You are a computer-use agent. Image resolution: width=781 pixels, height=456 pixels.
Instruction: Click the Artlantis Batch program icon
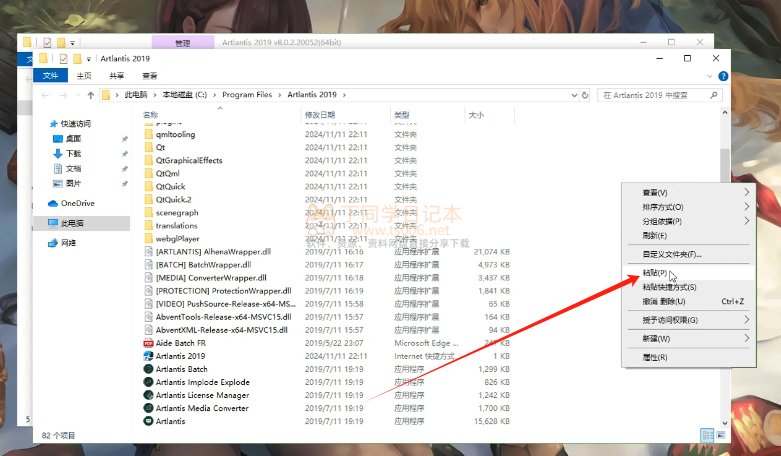(147, 369)
